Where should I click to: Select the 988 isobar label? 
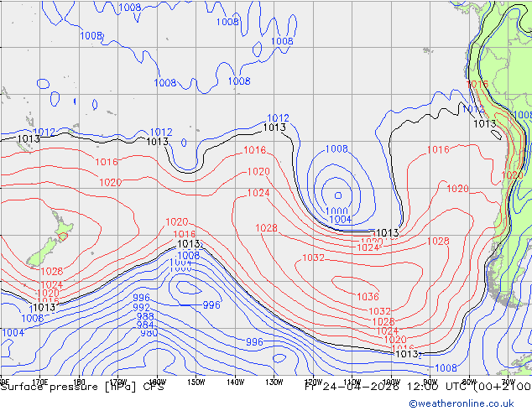(145, 316)
